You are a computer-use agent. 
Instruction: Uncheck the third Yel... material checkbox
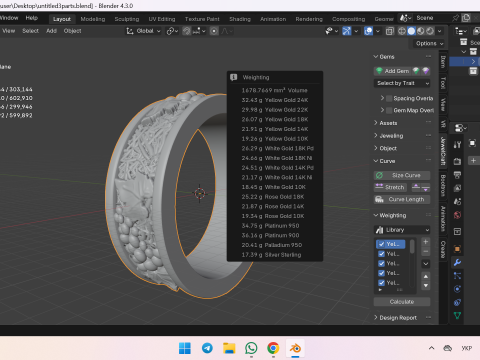382,263
